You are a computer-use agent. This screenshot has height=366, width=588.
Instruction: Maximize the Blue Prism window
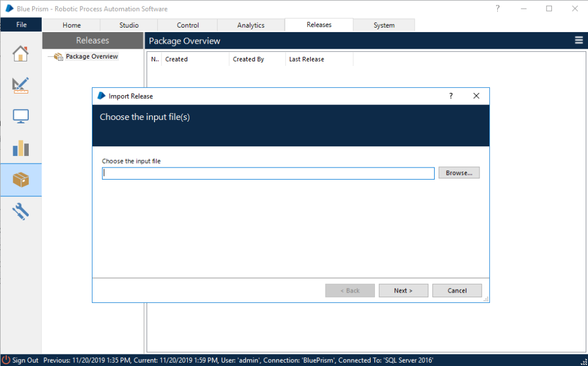click(549, 9)
